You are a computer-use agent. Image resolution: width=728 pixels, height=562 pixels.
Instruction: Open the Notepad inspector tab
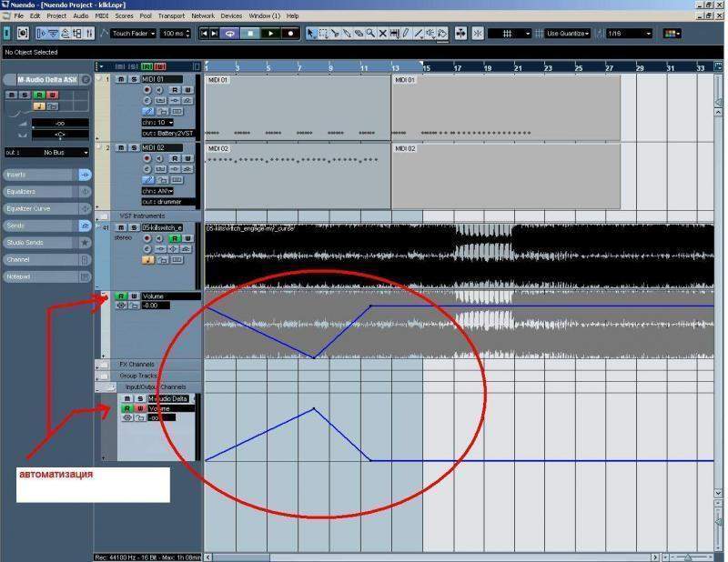pyautogui.click(x=47, y=276)
